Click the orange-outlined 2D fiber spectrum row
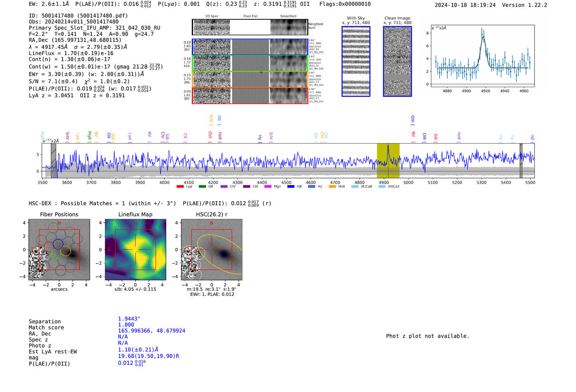The image size is (576, 392). 250,79
